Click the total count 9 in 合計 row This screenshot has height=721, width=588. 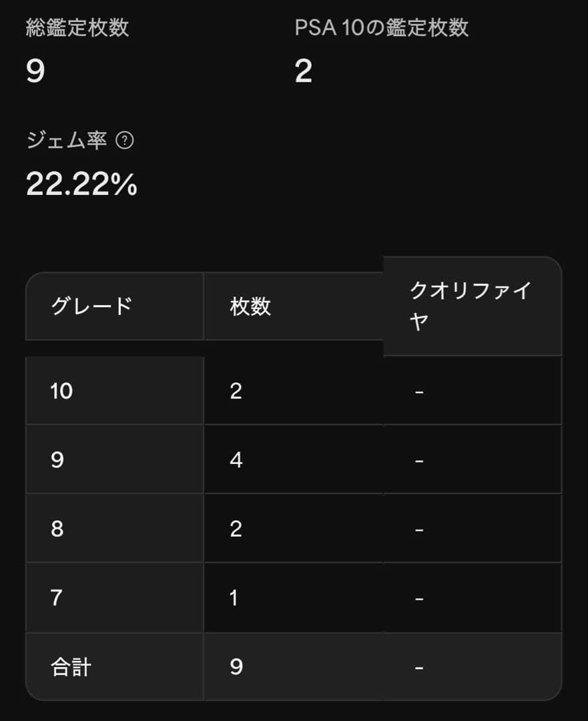click(x=234, y=666)
